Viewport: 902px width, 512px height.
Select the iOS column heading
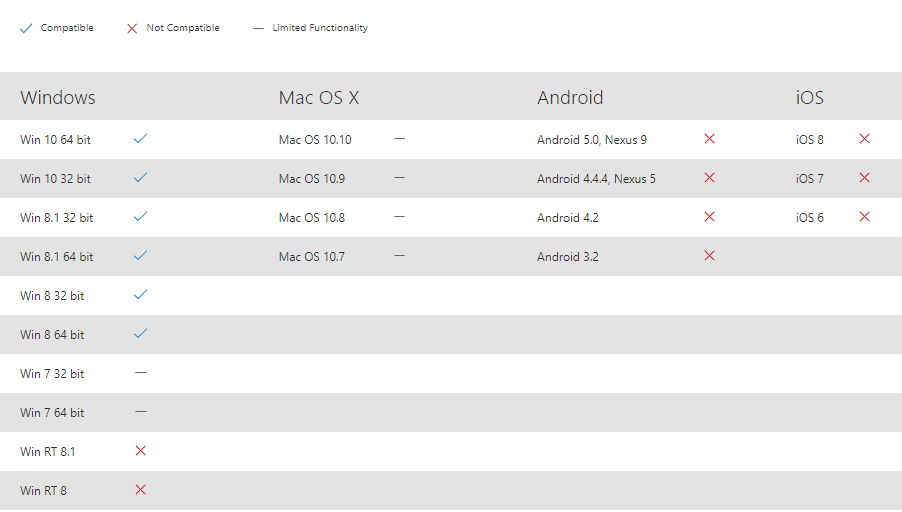[x=809, y=97]
